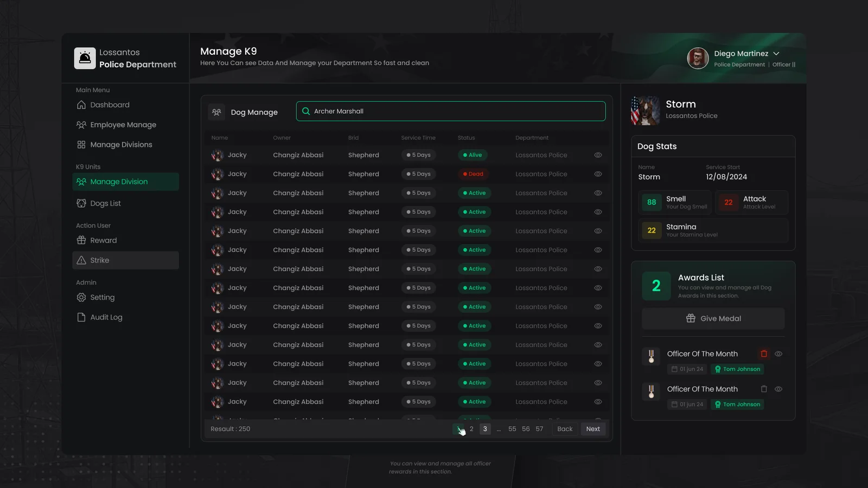
Task: Toggle eye icon on the Alive status row
Action: pyautogui.click(x=598, y=155)
